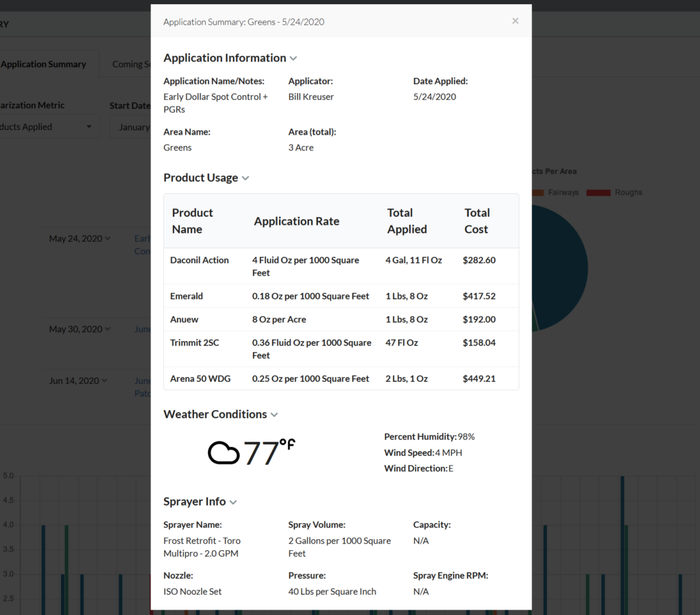Click the Fairways orange legend swatch
The width and height of the screenshot is (700, 615).
click(x=537, y=192)
